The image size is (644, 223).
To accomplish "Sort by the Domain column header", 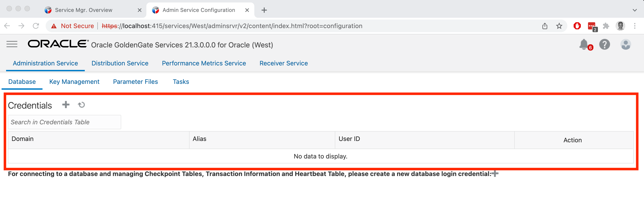I will (22, 139).
